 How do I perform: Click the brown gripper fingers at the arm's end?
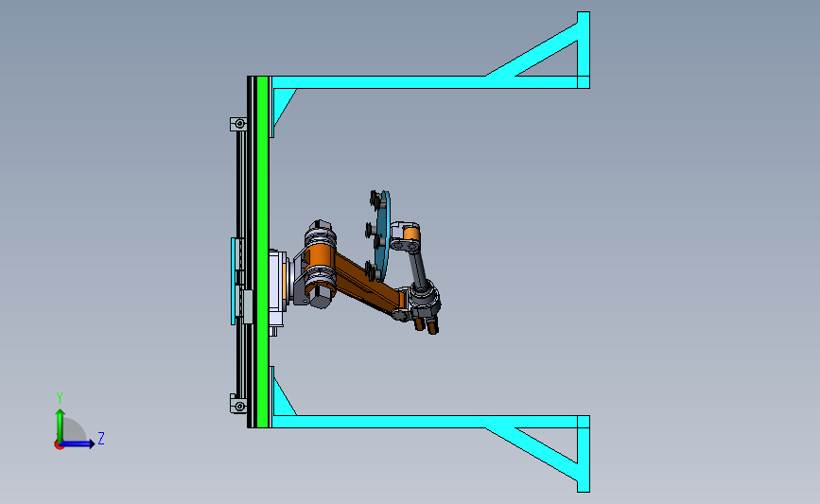coord(427,325)
